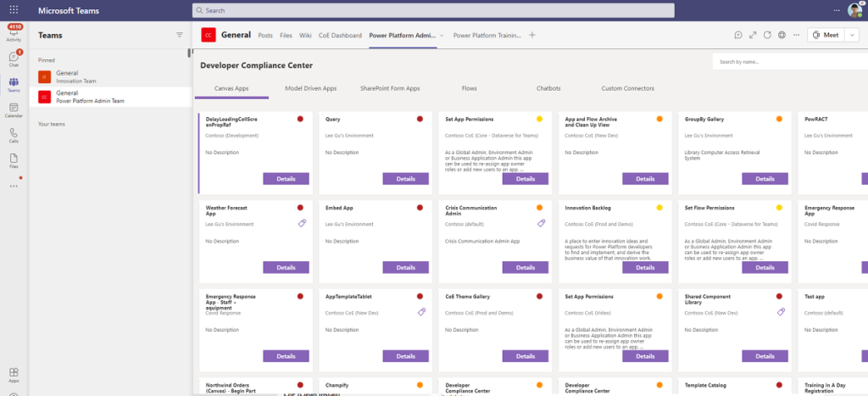Viewport: 868px width, 396px height.
Task: Select the SharePoint Form Apps tab
Action: [x=390, y=88]
